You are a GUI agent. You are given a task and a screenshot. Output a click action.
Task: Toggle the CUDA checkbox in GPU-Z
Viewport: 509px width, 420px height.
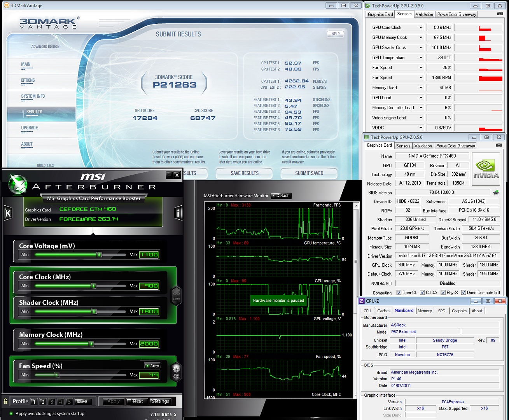click(422, 292)
